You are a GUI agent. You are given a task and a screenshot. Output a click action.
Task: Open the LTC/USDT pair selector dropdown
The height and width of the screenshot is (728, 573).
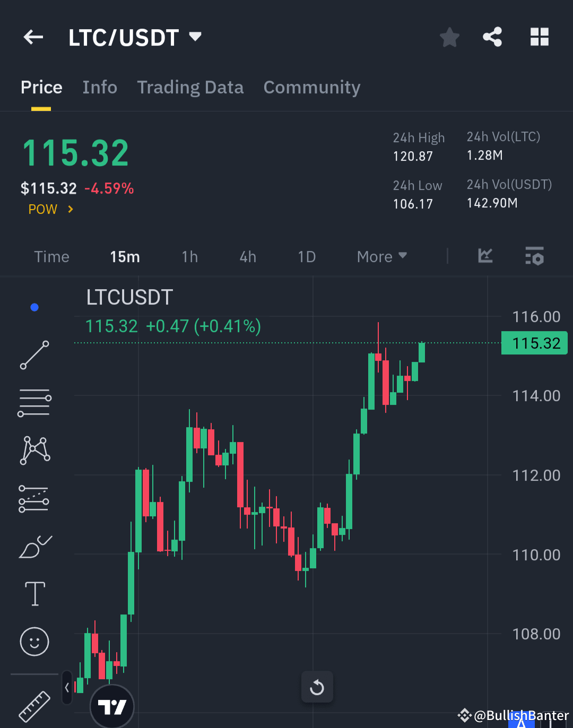195,37
